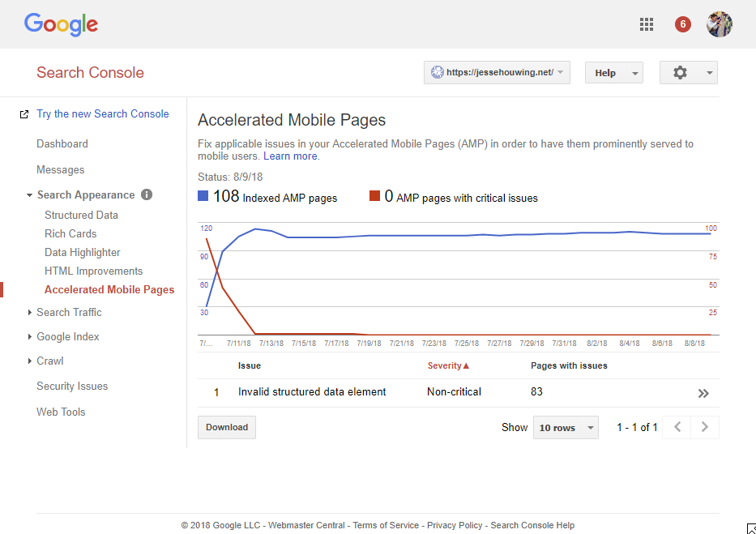
Task: Click the external-link icon by Try the new Search Console
Action: [23, 115]
